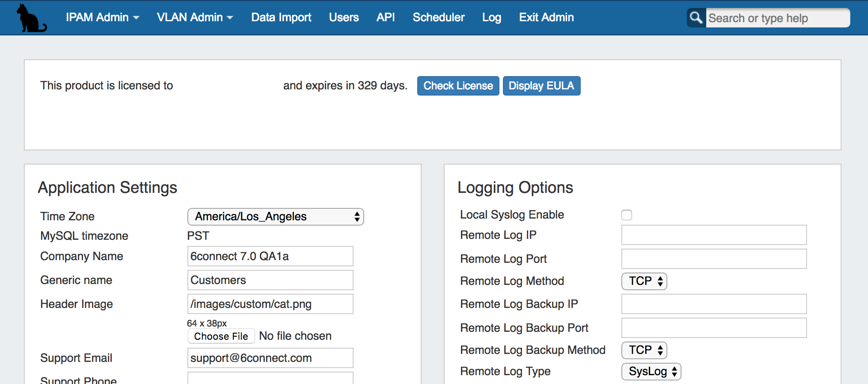Open the Remote Log Type dropdown
This screenshot has height=384, width=868.
(x=651, y=372)
